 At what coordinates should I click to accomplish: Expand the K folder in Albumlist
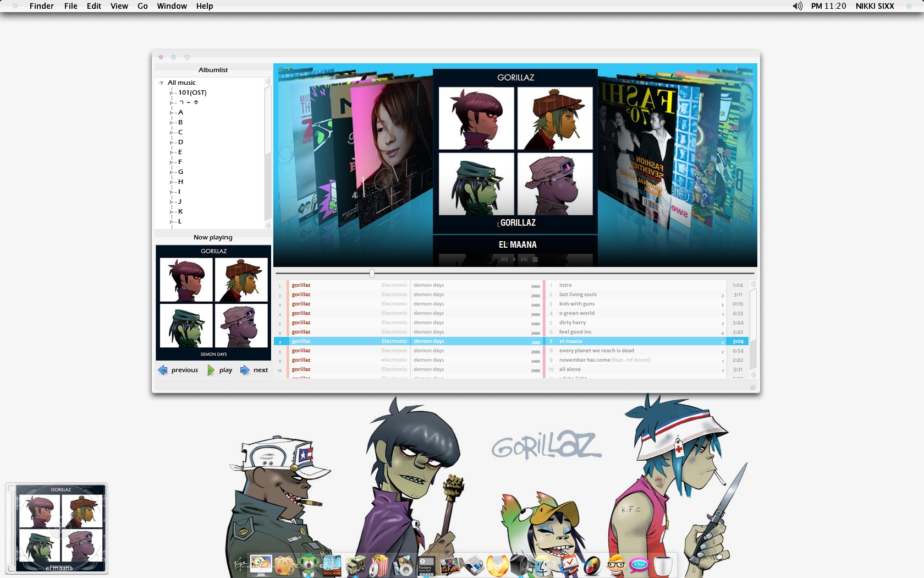172,212
